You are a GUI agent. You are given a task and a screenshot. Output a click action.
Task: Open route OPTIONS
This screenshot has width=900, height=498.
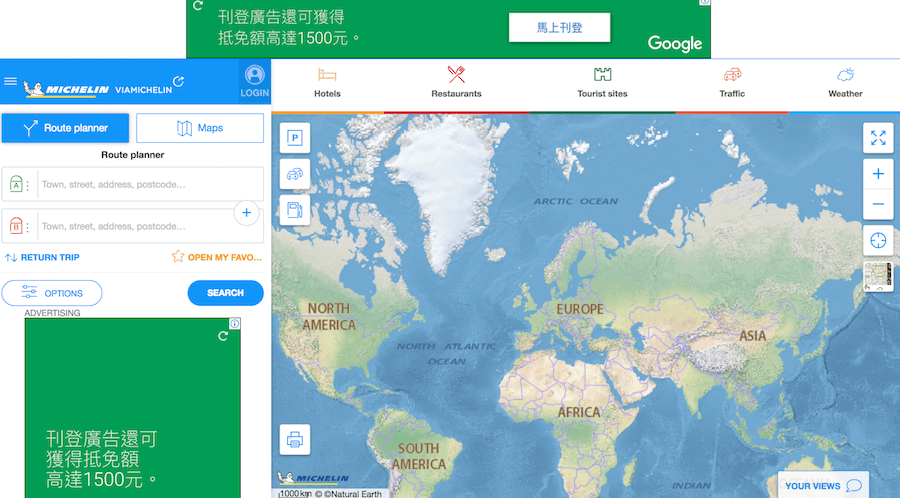52,293
